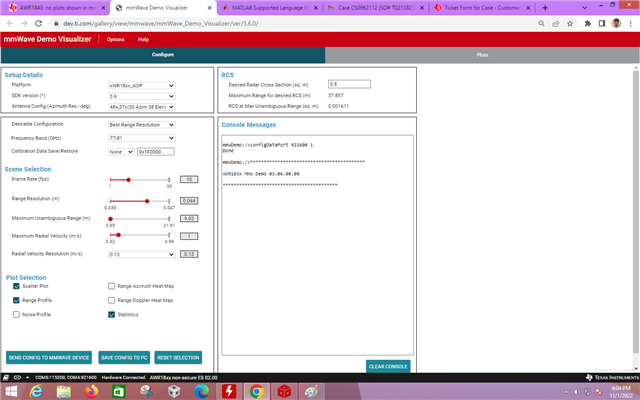
Task: Open File Explorer from the taskbar
Action: (x=64, y=391)
